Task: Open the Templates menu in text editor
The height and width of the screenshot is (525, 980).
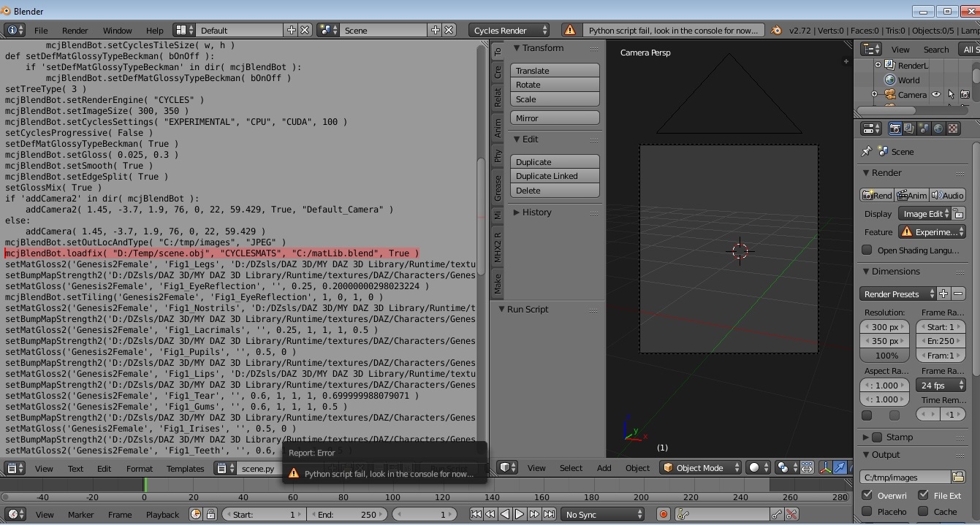Action: [185, 469]
